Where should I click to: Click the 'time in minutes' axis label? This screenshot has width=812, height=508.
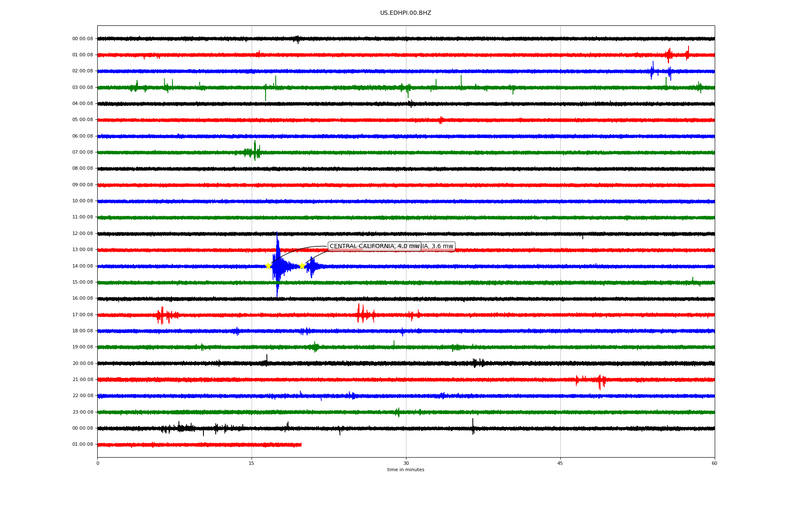point(406,470)
